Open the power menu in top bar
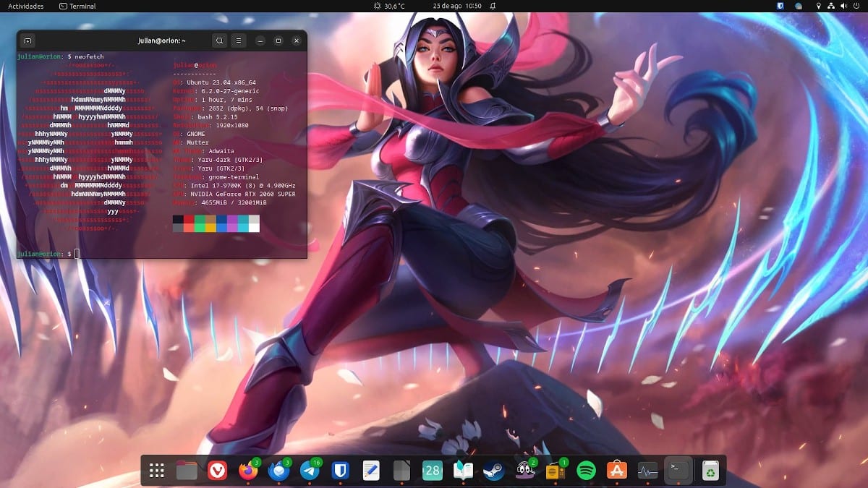The height and width of the screenshot is (488, 868). pos(856,6)
